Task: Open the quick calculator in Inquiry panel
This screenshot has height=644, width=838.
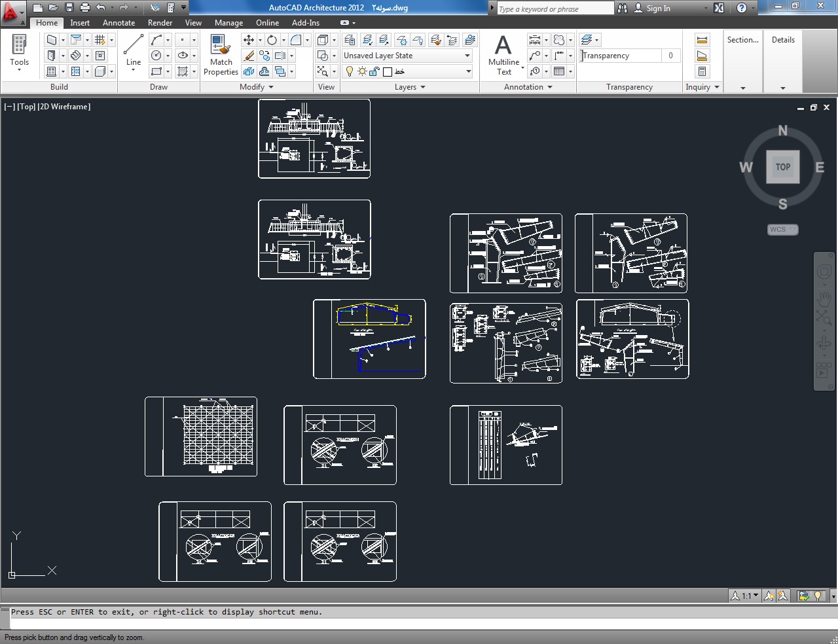Action: (702, 71)
